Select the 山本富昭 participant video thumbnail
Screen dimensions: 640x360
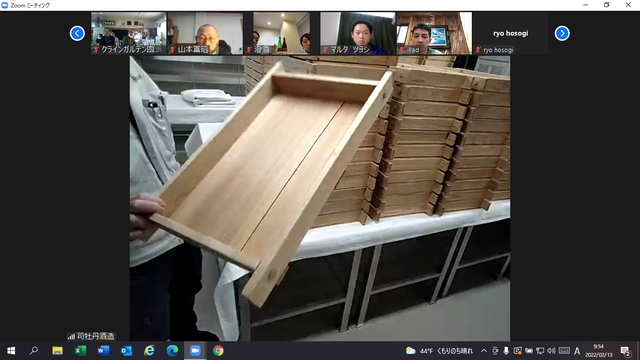coord(205,33)
